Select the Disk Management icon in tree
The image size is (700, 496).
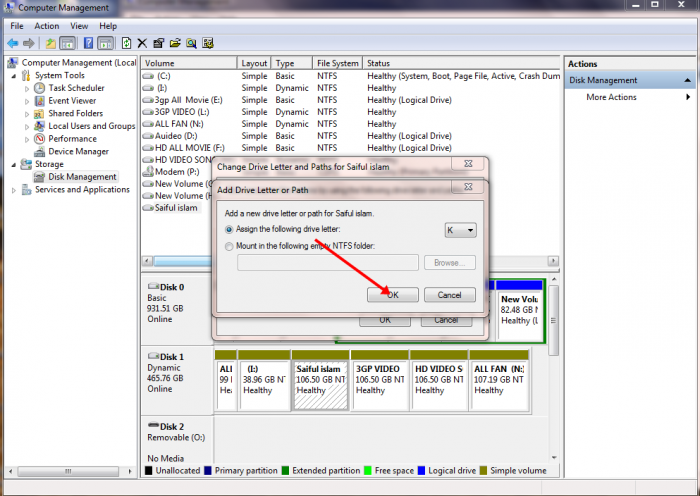[x=40, y=177]
